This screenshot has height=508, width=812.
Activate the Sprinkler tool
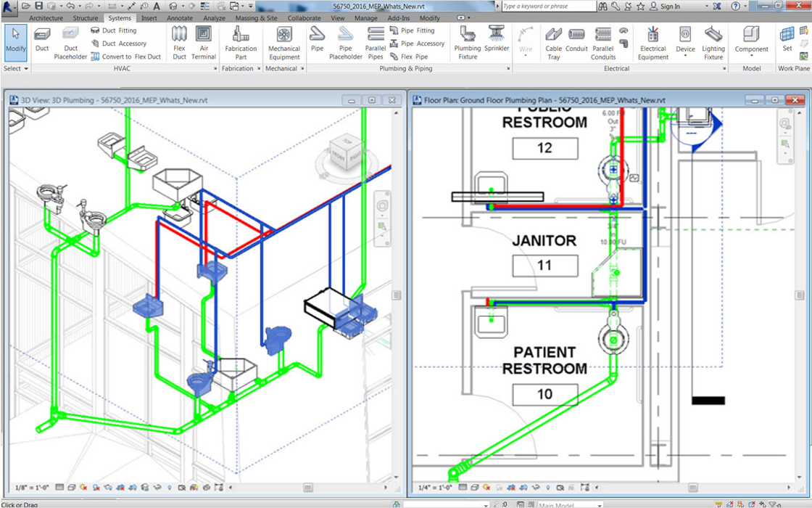pyautogui.click(x=497, y=39)
